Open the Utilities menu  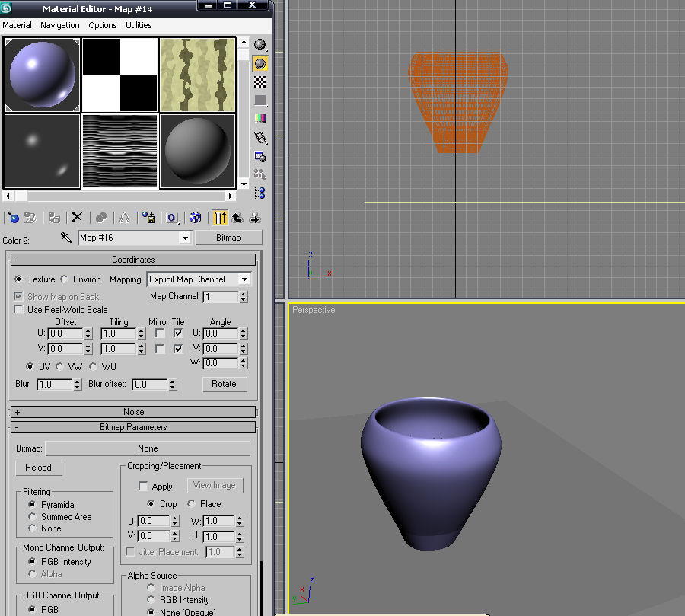pyautogui.click(x=139, y=25)
